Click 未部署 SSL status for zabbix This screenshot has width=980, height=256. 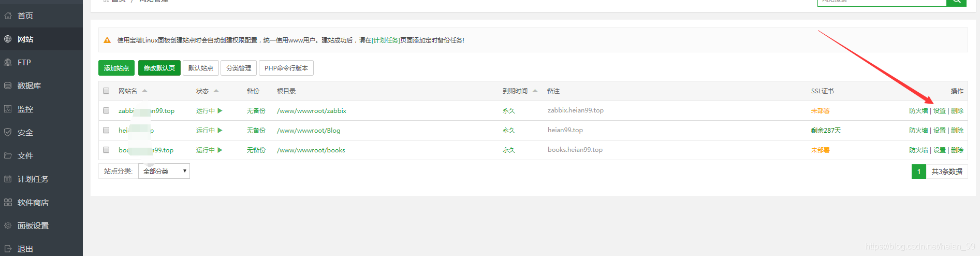(821, 110)
